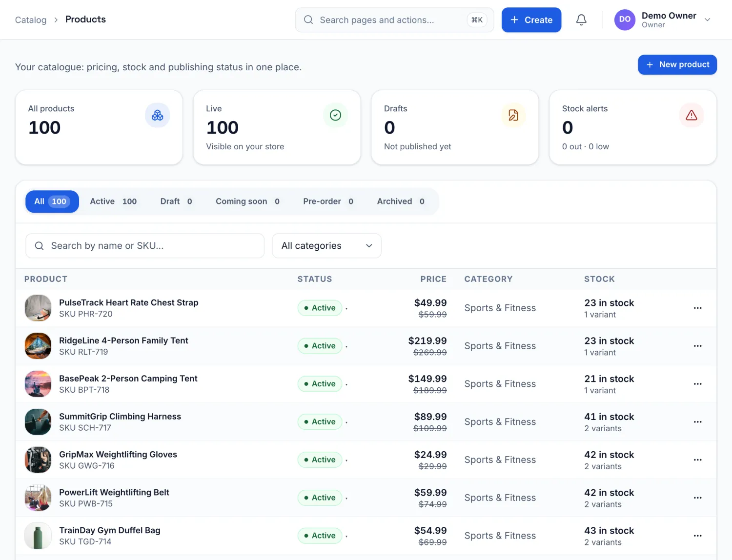Screen dimensions: 732x560
Task: Open row menu for TrainDay Gym Duffel Bag
Action: click(698, 536)
